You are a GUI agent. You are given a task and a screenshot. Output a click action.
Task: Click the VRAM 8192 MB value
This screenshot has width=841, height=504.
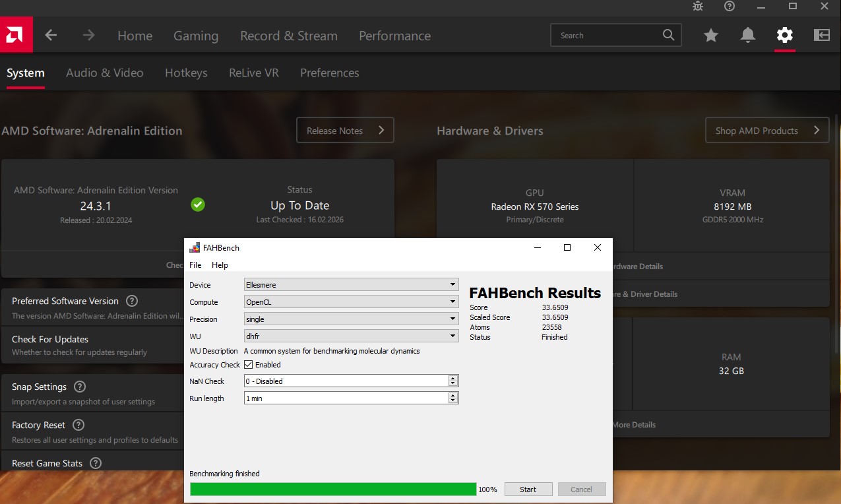tap(732, 206)
